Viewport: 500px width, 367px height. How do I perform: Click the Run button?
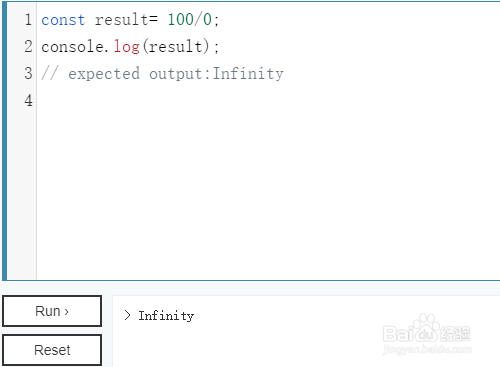(52, 311)
